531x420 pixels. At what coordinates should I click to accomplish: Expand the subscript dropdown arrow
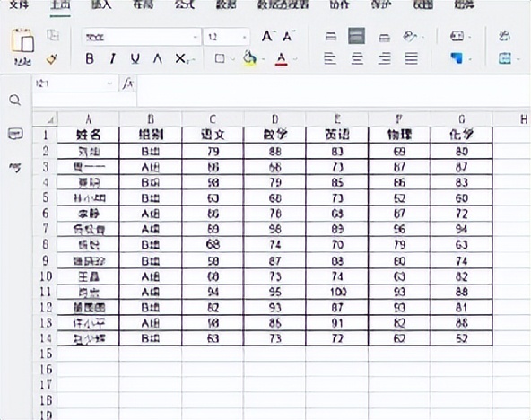[x=193, y=60]
